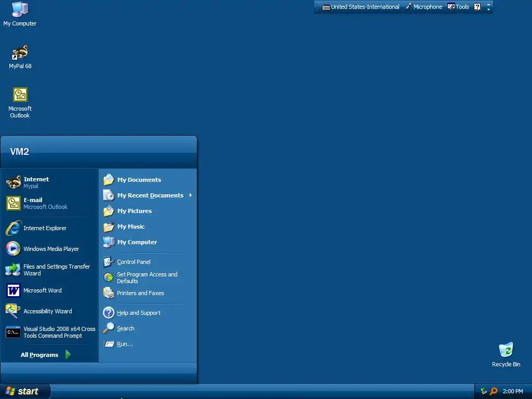Click the My Computer icon in Start menu
Viewport: 532px width, 399px height.
pyautogui.click(x=109, y=242)
